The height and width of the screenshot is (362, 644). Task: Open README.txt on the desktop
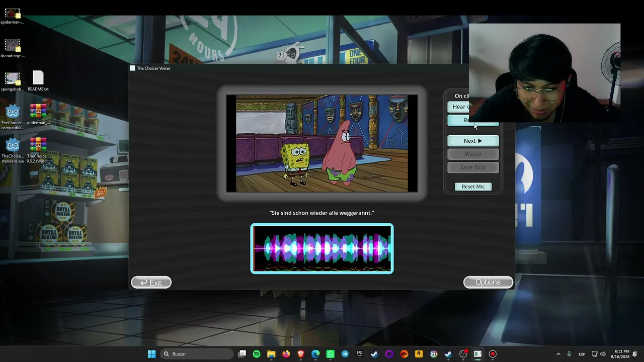(x=38, y=81)
